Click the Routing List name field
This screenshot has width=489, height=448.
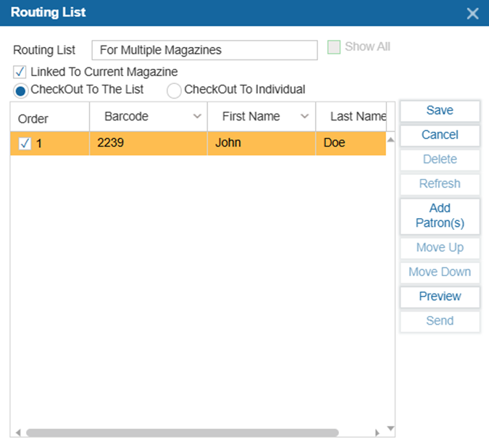[204, 50]
